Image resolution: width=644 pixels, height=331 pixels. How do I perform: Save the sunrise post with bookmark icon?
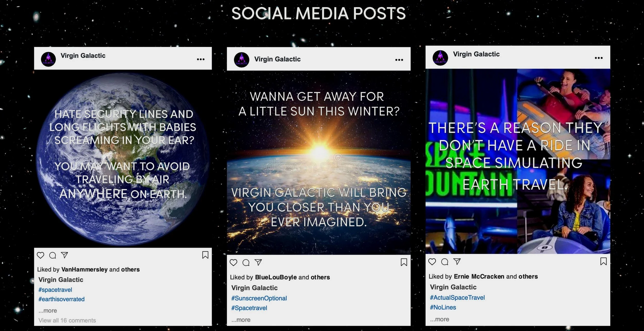pos(404,262)
